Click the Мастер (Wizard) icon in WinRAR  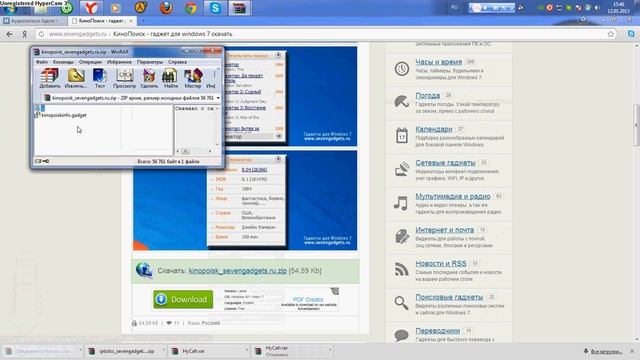pyautogui.click(x=193, y=78)
